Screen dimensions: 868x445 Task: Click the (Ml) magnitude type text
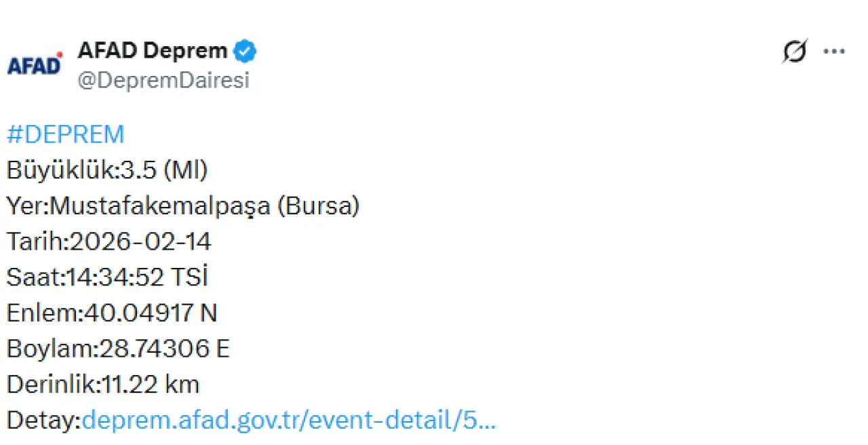click(x=185, y=170)
